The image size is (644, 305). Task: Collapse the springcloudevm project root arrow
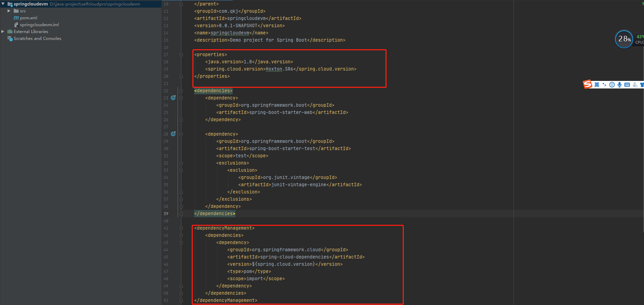click(3, 4)
